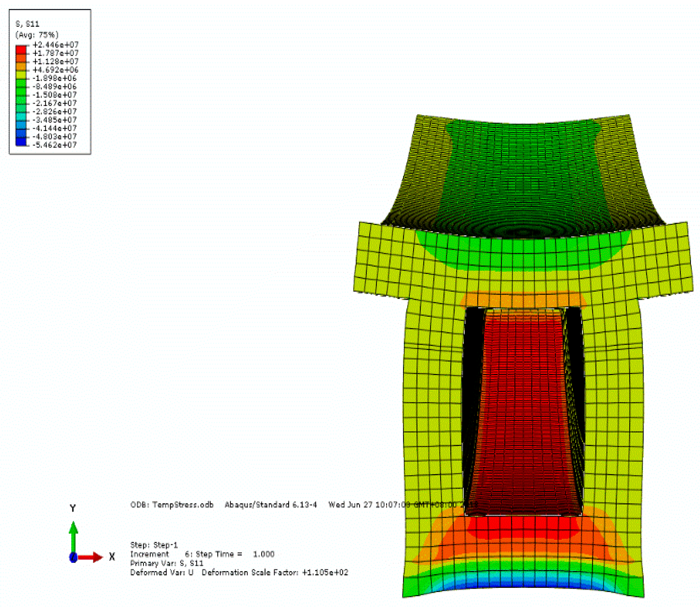Click the Step: Step-1 state text
This screenshot has width=700, height=607.
coord(154,545)
